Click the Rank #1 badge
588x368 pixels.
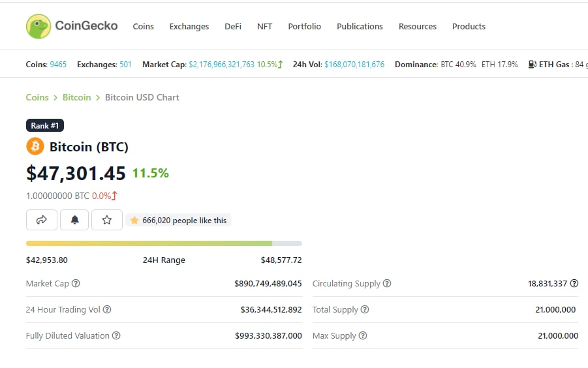point(45,125)
